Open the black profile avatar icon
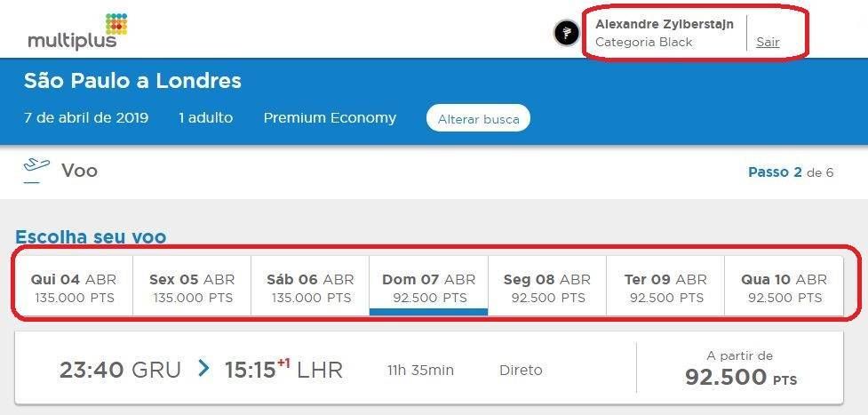The height and width of the screenshot is (415, 868). 567,33
